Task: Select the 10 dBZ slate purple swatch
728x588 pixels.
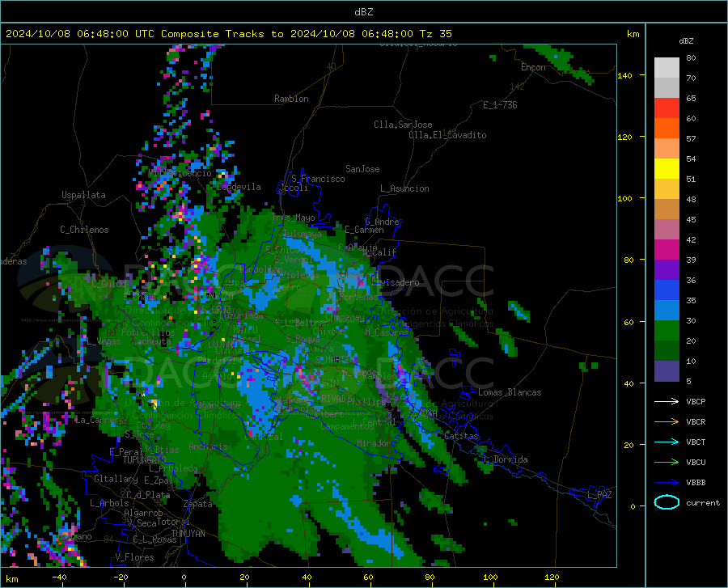Action: pyautogui.click(x=667, y=371)
